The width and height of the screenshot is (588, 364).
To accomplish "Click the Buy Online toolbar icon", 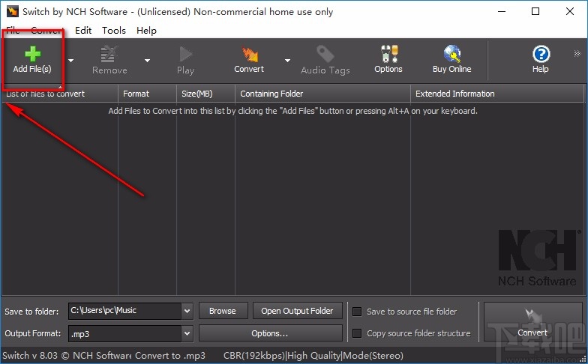I will click(x=451, y=54).
